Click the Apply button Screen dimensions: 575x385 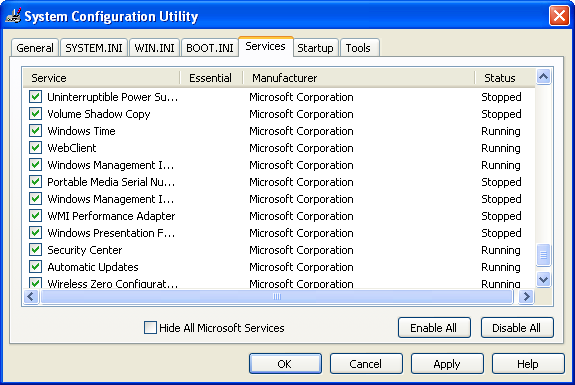pyautogui.click(x=447, y=363)
